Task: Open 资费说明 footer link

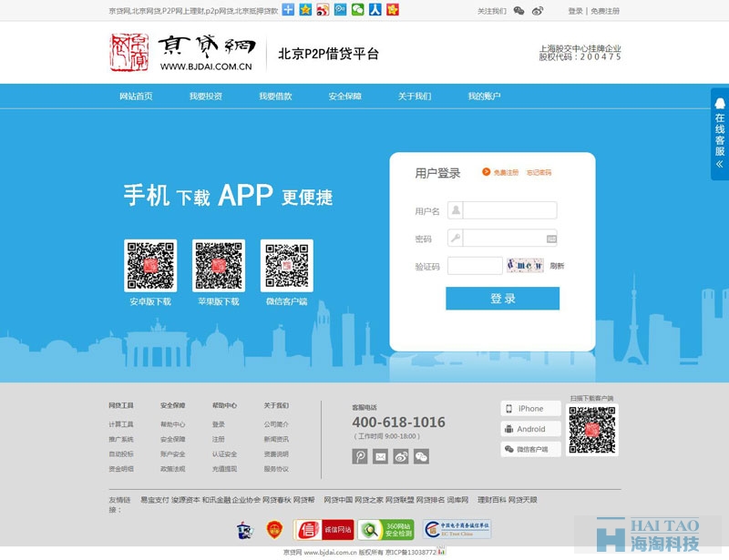Action: (x=276, y=454)
